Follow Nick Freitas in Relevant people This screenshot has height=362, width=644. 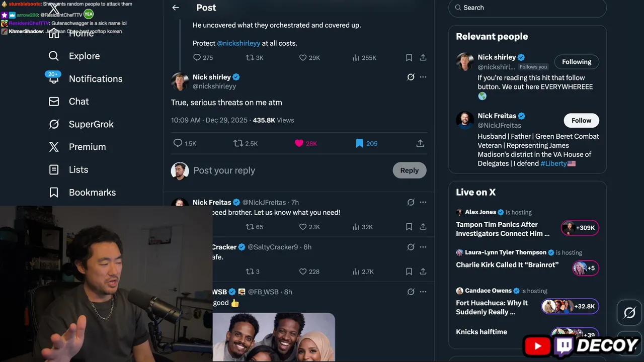click(x=581, y=121)
